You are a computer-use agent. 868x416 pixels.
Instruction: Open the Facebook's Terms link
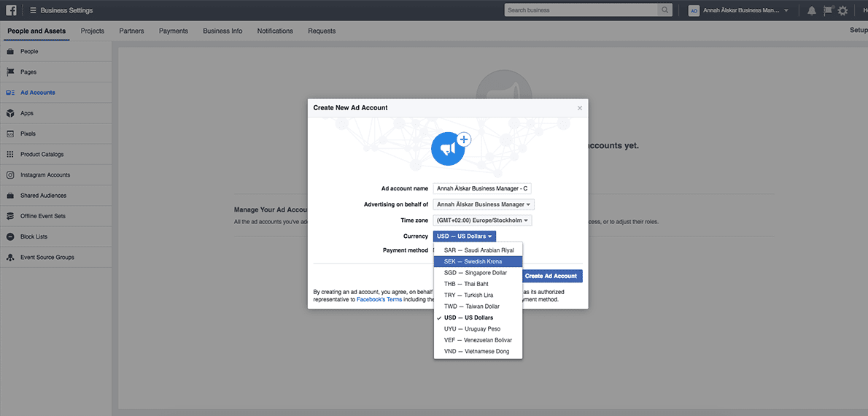point(379,299)
